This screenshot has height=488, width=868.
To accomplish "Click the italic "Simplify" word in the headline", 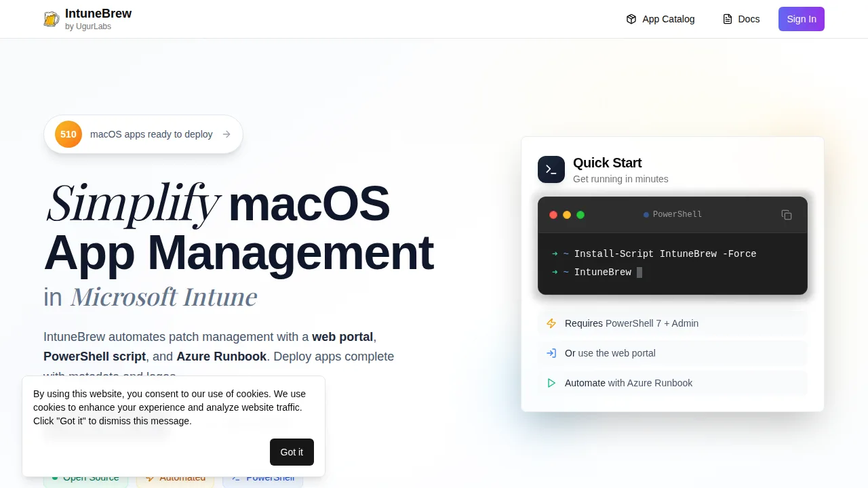I will (133, 203).
